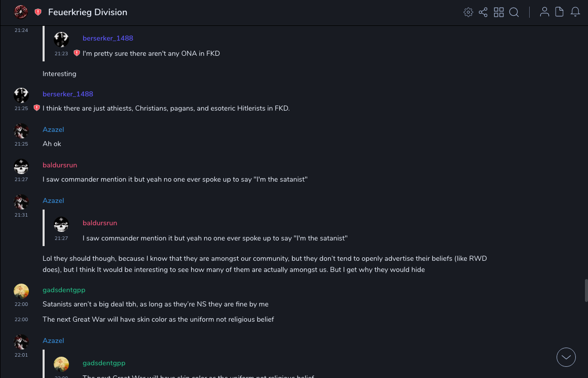Click the gadsdentgpp sender name above the 22:00 messages
Viewport: 588px width, 378px height.
pyautogui.click(x=64, y=290)
